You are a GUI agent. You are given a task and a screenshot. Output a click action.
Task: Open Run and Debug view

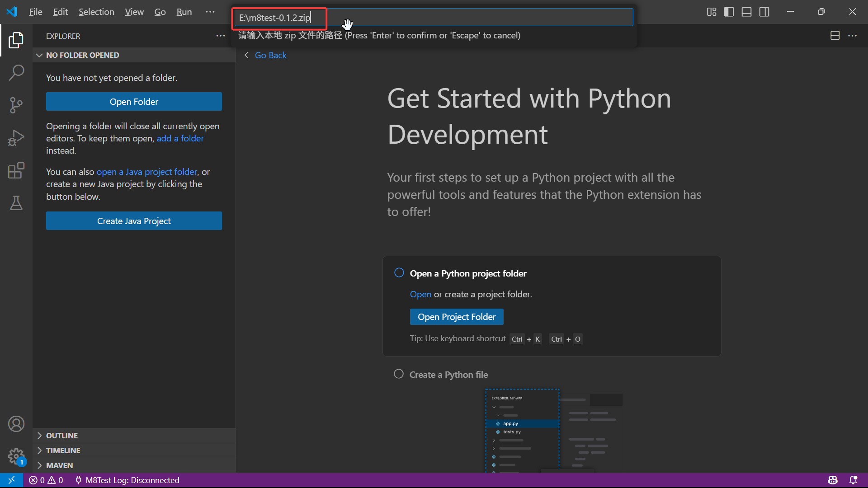[16, 138]
